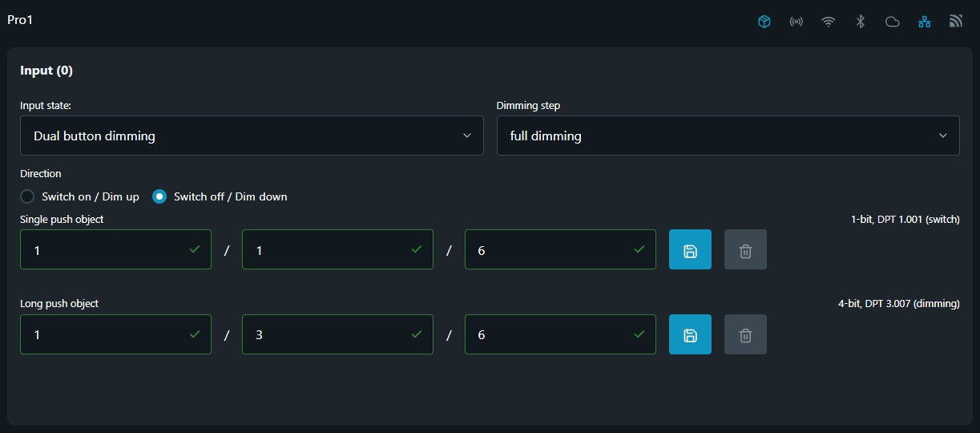Open the cloud connection icon

pos(892,22)
